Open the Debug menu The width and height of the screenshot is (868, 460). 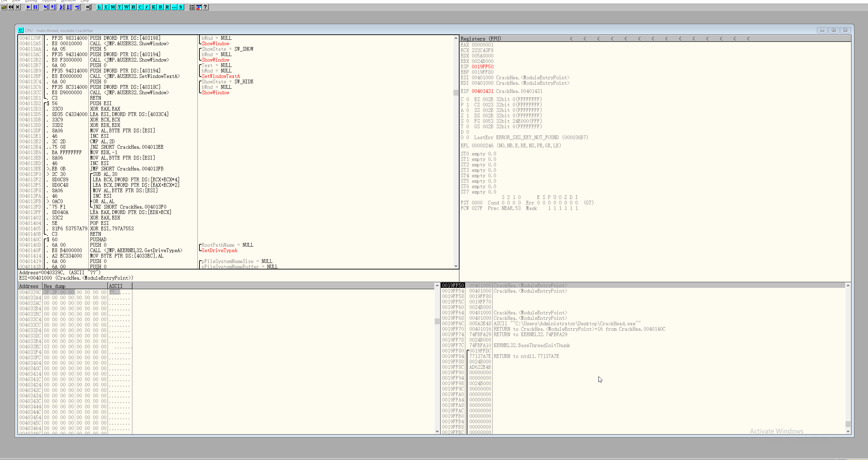click(31, 1)
